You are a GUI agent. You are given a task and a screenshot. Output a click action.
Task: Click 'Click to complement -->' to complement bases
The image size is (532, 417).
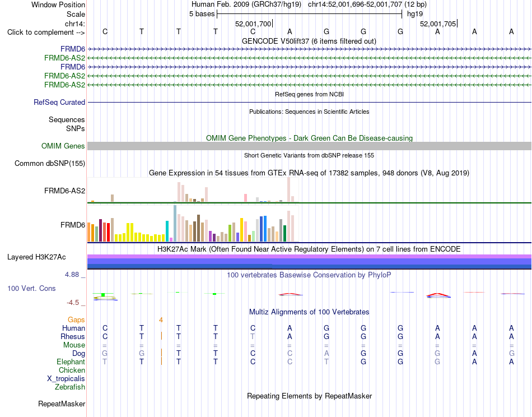[46, 33]
